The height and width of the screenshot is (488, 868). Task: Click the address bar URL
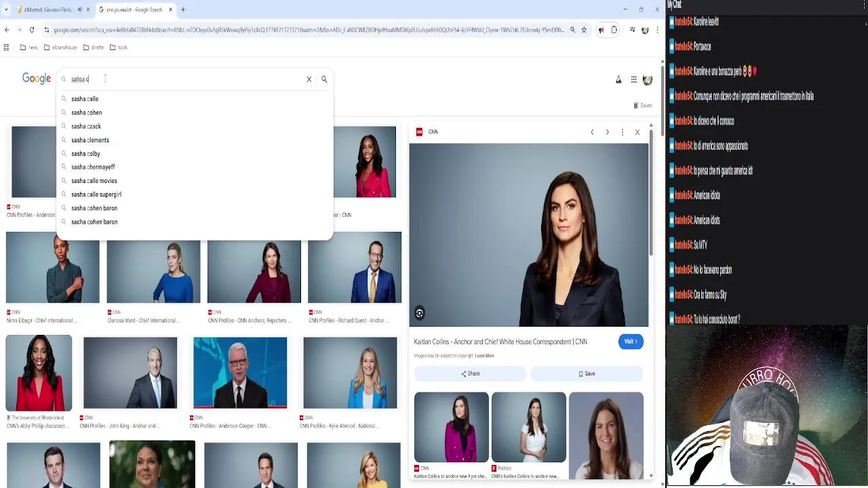(309, 30)
